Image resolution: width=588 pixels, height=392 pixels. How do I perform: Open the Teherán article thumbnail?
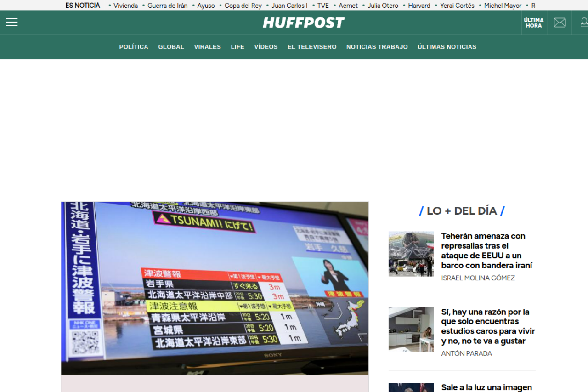click(411, 254)
